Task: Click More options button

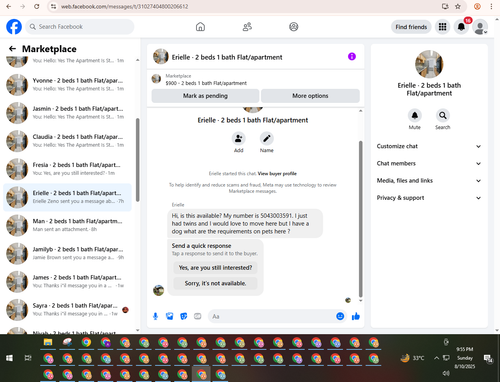Action: pyautogui.click(x=310, y=96)
